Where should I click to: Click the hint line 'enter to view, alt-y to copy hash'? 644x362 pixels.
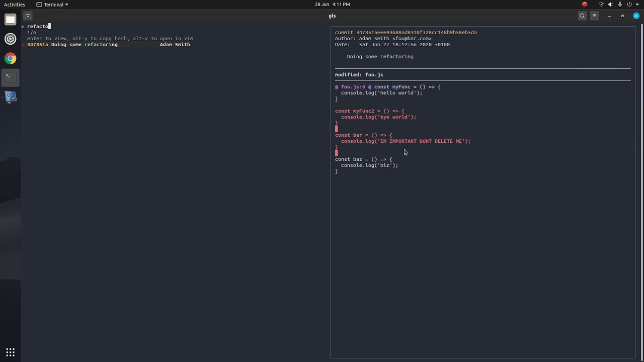point(110,38)
